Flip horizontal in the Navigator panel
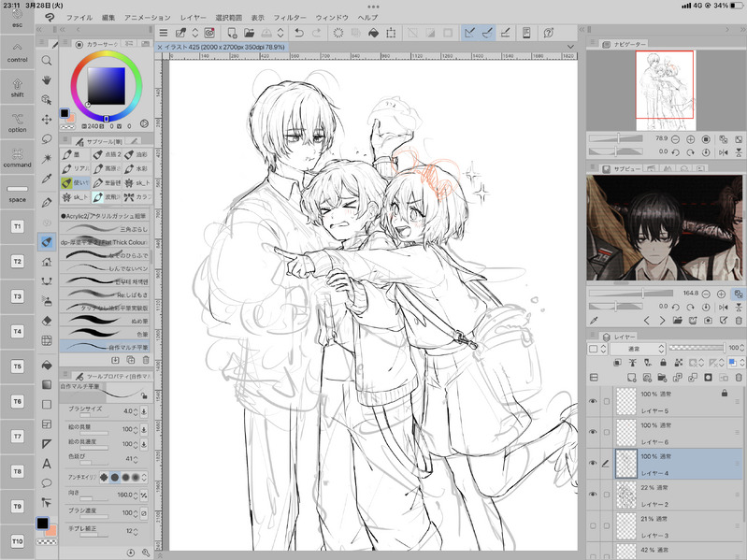 pos(724,152)
